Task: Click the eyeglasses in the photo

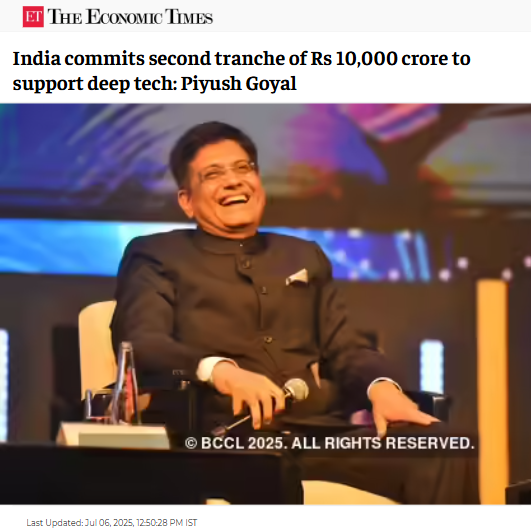Action: pyautogui.click(x=227, y=171)
